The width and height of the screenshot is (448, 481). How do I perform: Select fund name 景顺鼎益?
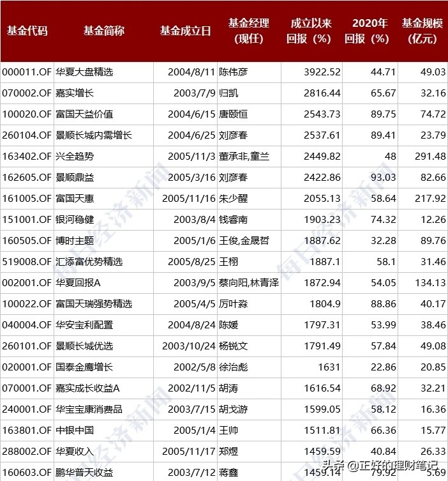point(75,178)
